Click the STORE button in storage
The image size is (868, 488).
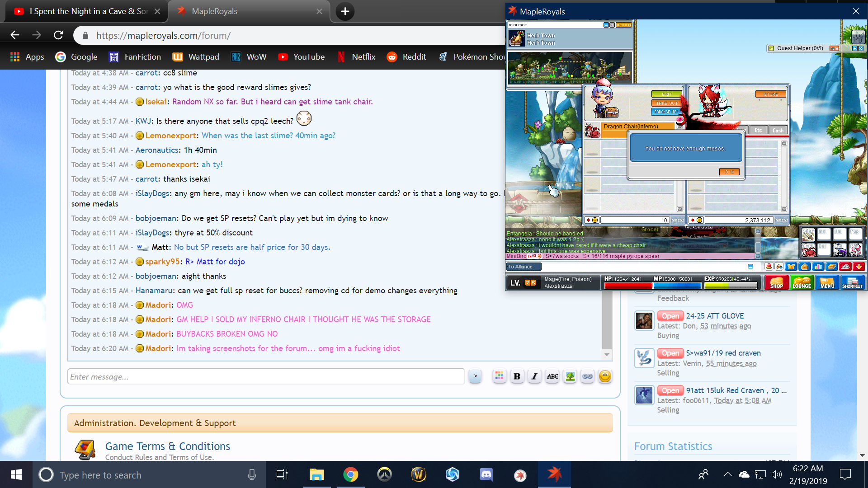pos(771,94)
